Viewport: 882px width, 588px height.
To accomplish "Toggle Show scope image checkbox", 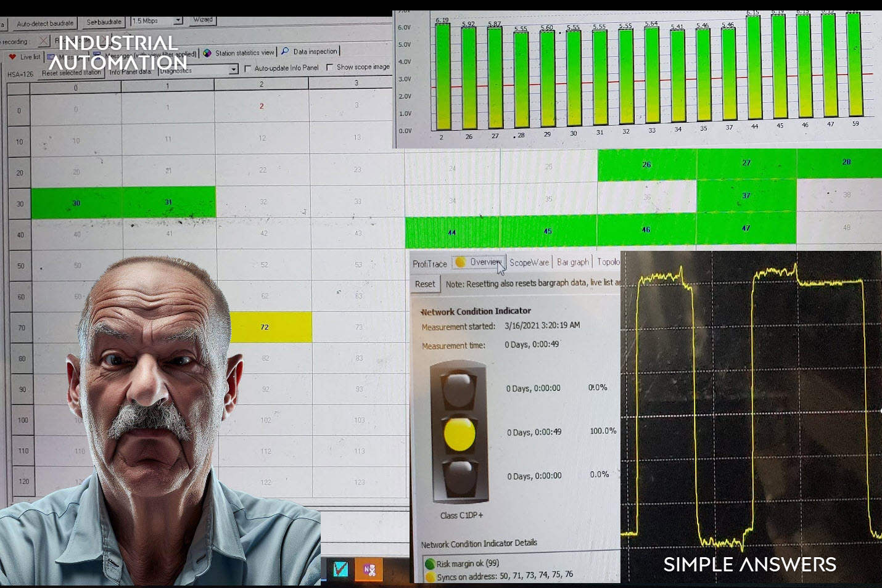I will 329,67.
